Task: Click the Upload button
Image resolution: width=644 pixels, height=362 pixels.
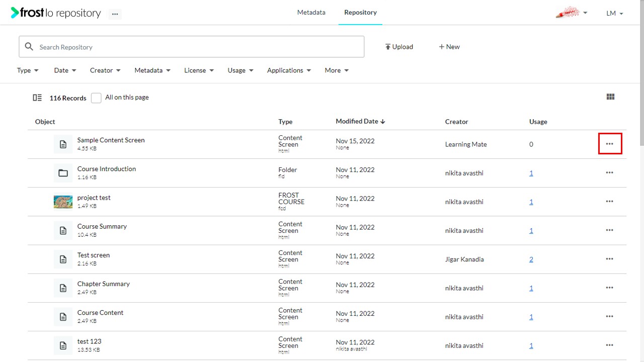Action: pos(399,47)
